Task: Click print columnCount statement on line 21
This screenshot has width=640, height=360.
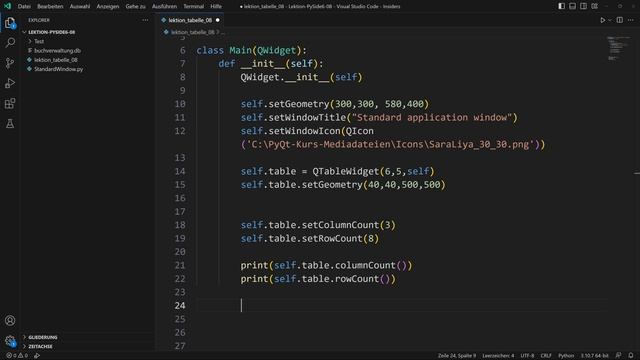Action: coord(326,265)
